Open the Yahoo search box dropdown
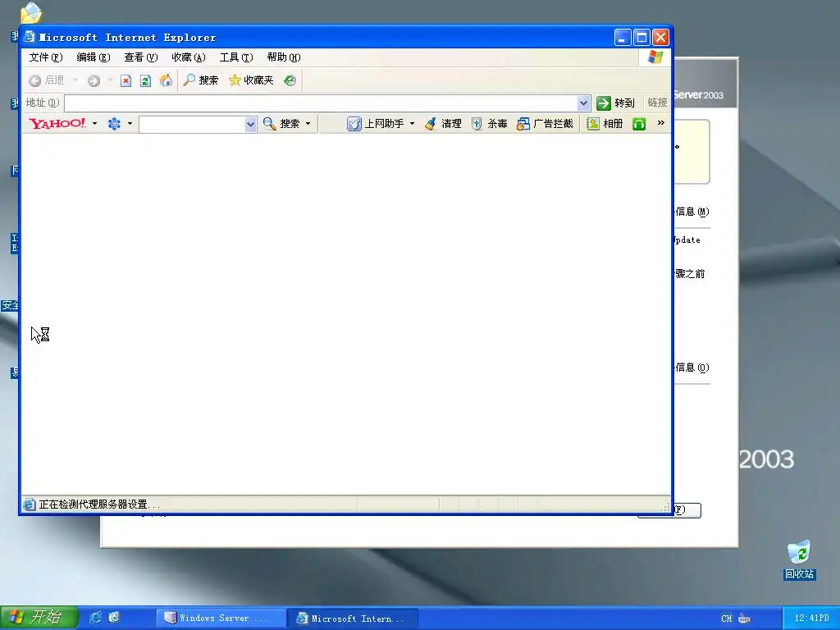 coord(250,125)
